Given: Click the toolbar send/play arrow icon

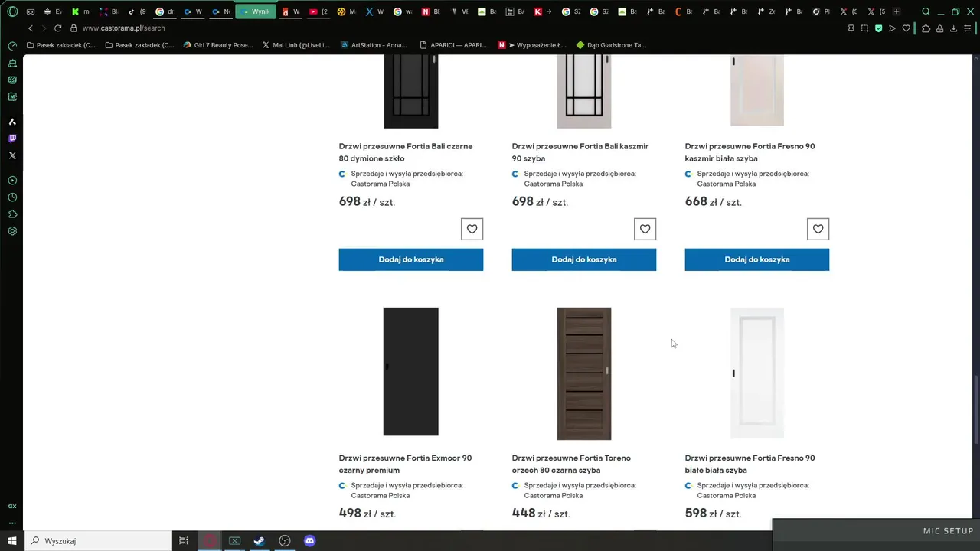Looking at the screenshot, I should (x=892, y=28).
